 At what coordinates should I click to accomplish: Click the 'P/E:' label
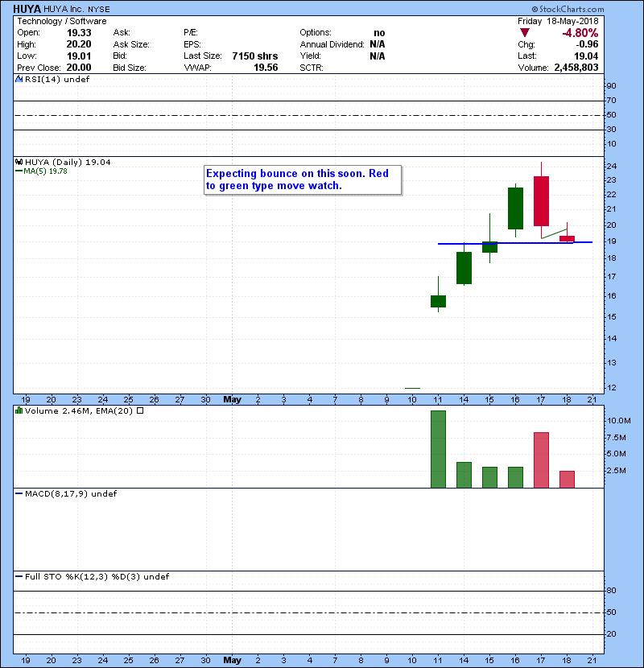191,33
